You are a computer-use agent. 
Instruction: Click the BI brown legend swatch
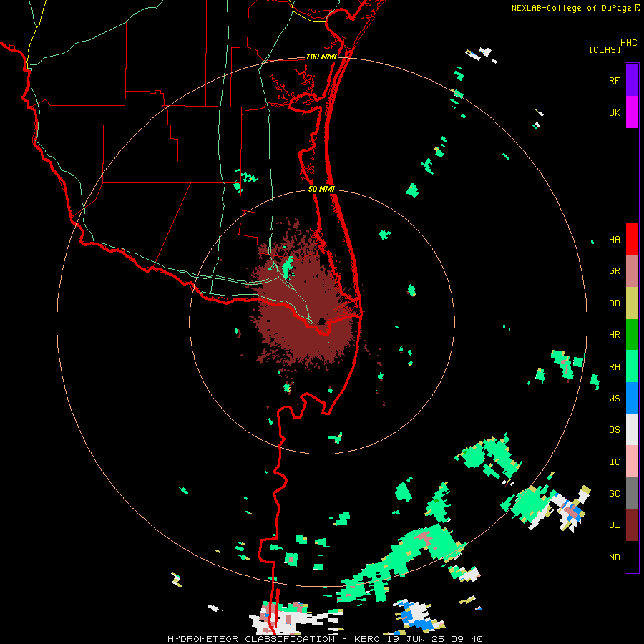point(632,525)
